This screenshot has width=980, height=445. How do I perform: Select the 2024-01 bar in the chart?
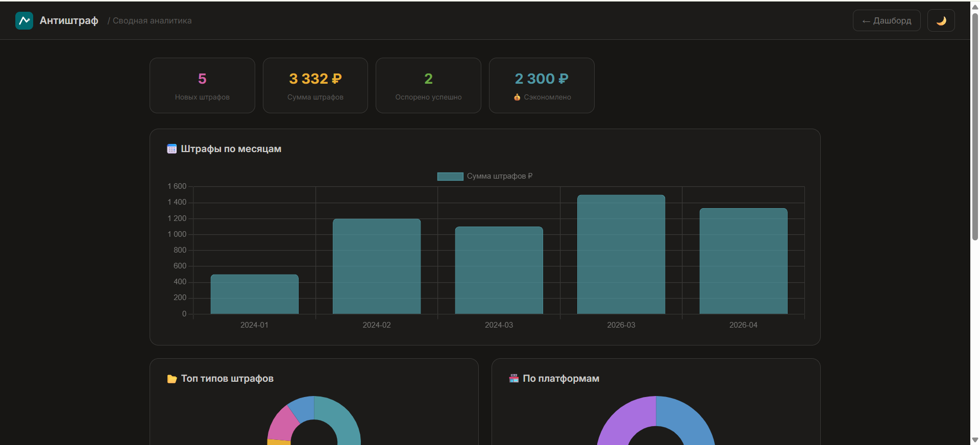[254, 294]
